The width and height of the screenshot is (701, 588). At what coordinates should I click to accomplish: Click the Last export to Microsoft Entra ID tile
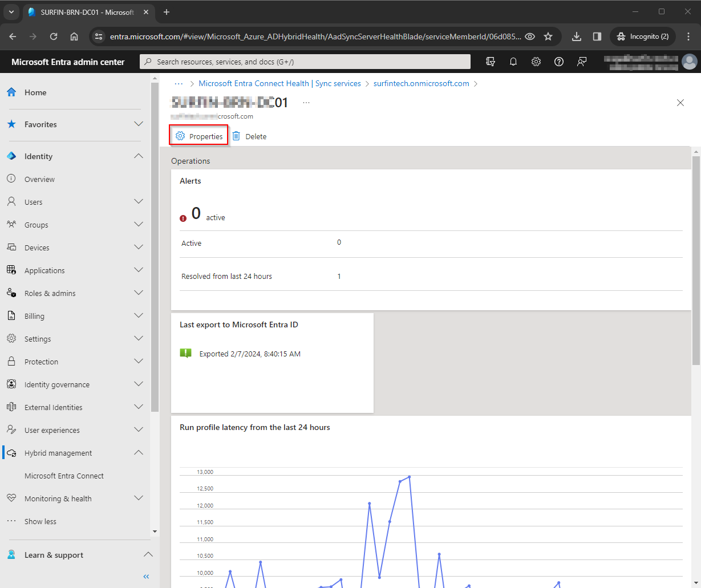coord(272,363)
